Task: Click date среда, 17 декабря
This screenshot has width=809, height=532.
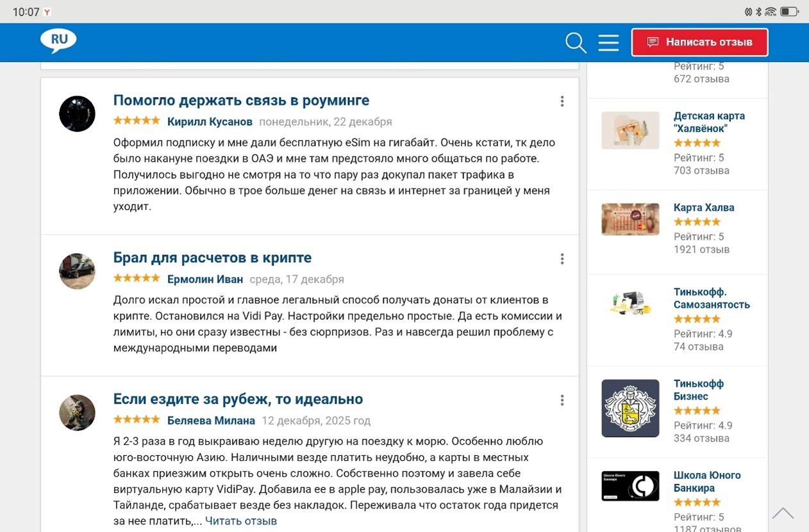Action: (x=297, y=279)
